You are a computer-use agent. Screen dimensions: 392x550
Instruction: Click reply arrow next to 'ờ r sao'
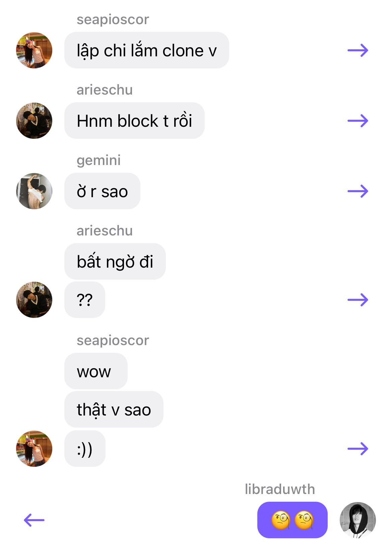pos(358,191)
